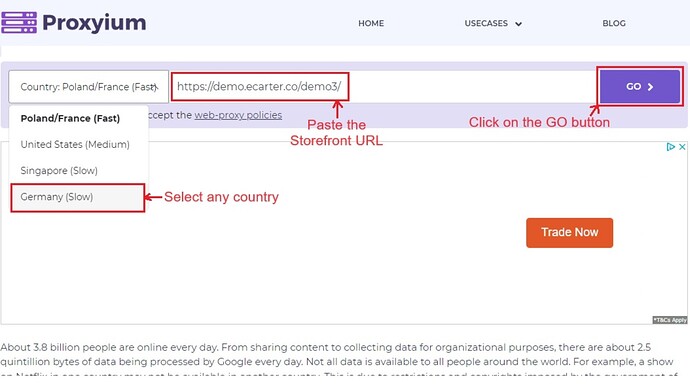This screenshot has height=388, width=690.
Task: Choose United States (Medium) option
Action: click(75, 144)
